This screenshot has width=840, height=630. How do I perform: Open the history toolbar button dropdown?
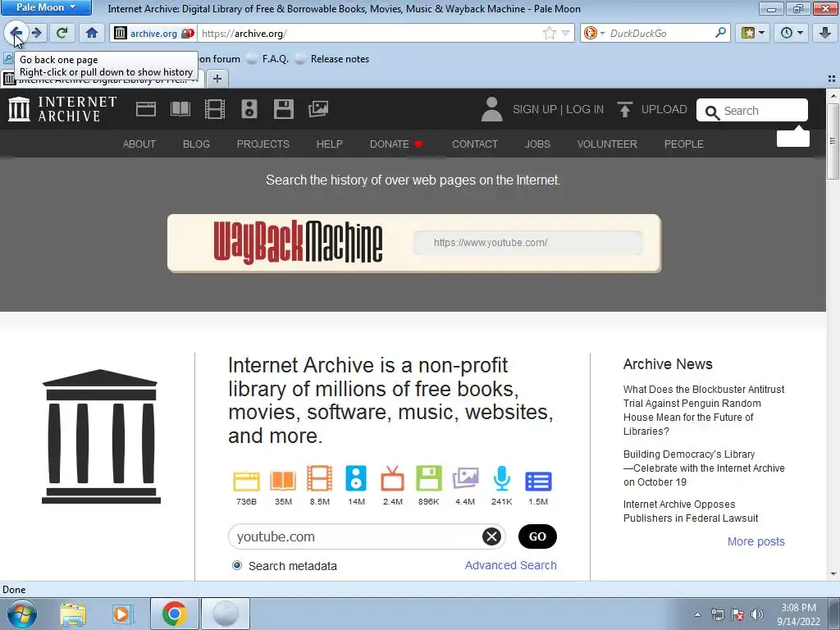coord(792,33)
